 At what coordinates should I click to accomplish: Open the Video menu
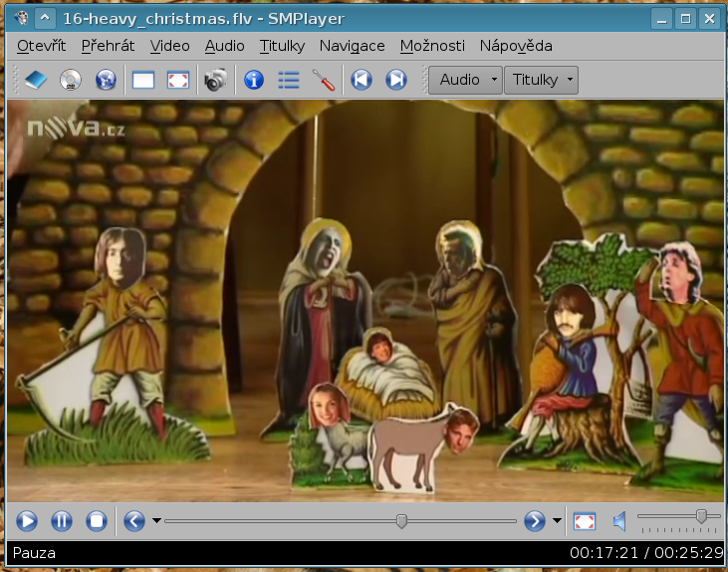169,46
